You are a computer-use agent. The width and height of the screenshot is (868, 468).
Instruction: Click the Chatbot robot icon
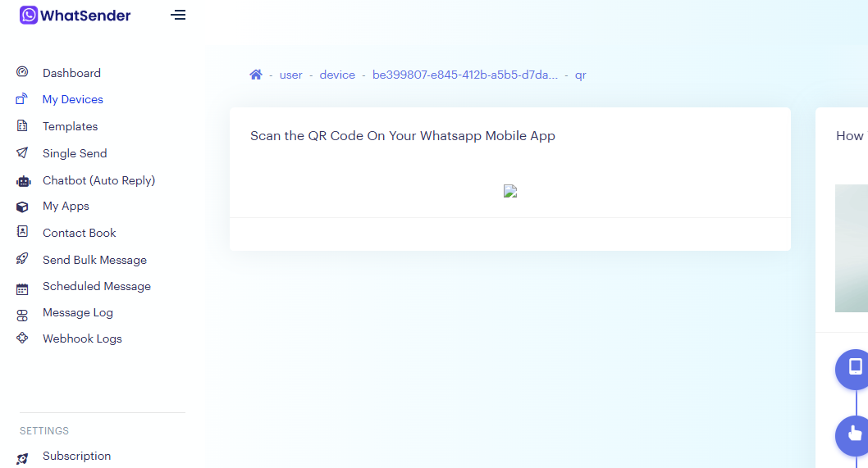click(23, 181)
